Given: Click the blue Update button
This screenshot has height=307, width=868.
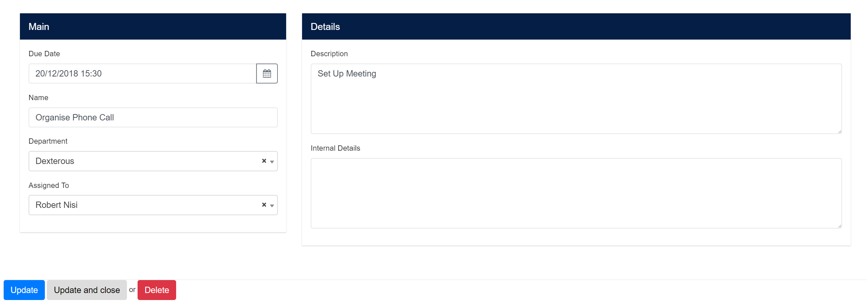Looking at the screenshot, I should (x=24, y=290).
